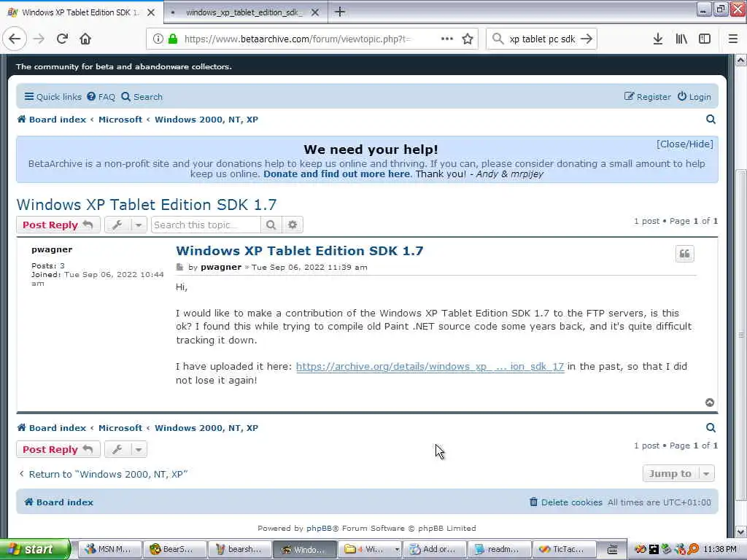Switch to BearS... taskbar window
Screen dimensions: 747x560
(175, 549)
